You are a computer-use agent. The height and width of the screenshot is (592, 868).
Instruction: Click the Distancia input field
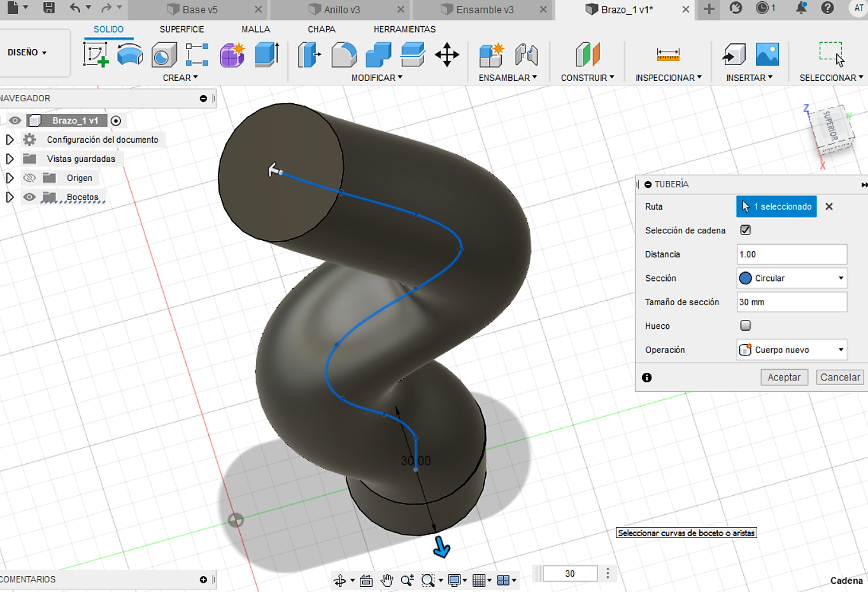[x=792, y=254]
